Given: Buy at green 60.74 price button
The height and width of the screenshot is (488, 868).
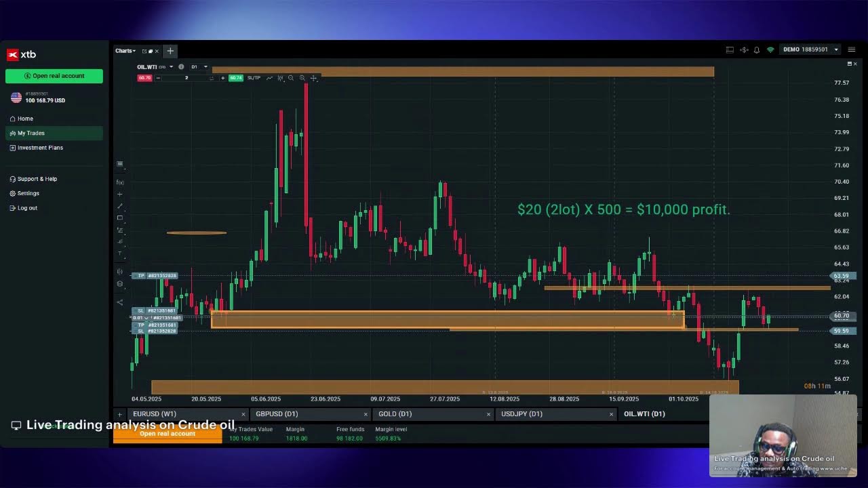Looking at the screenshot, I should (x=235, y=78).
